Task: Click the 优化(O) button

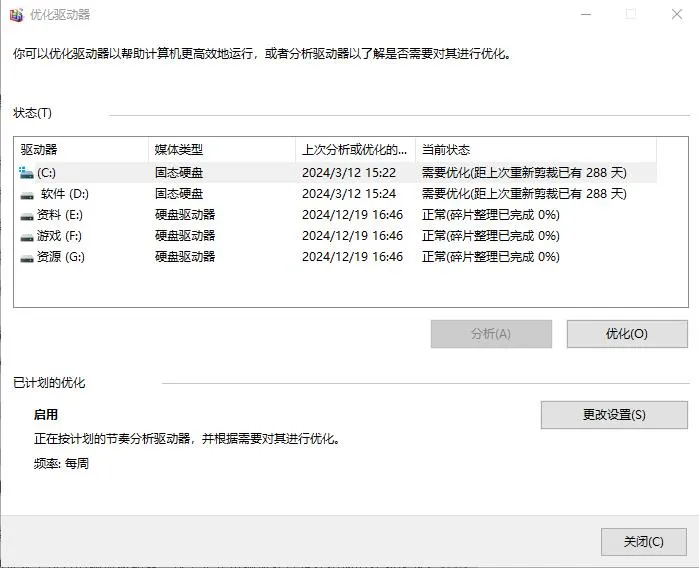Action: pos(626,334)
